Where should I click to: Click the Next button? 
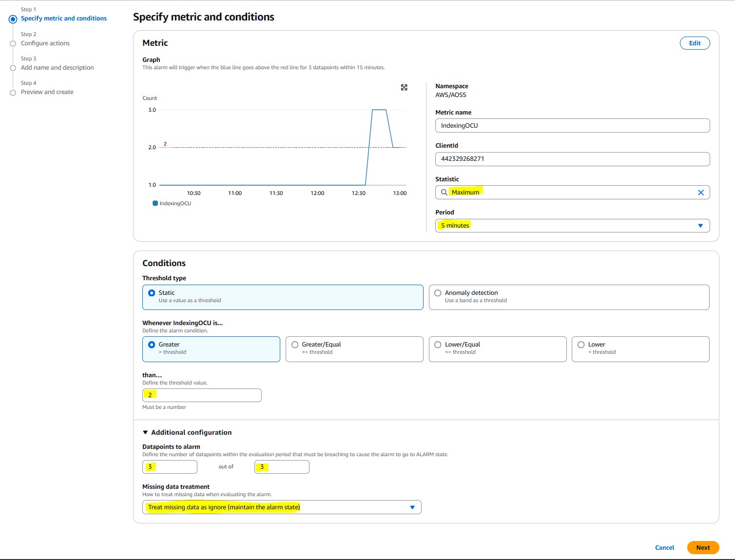703,547
